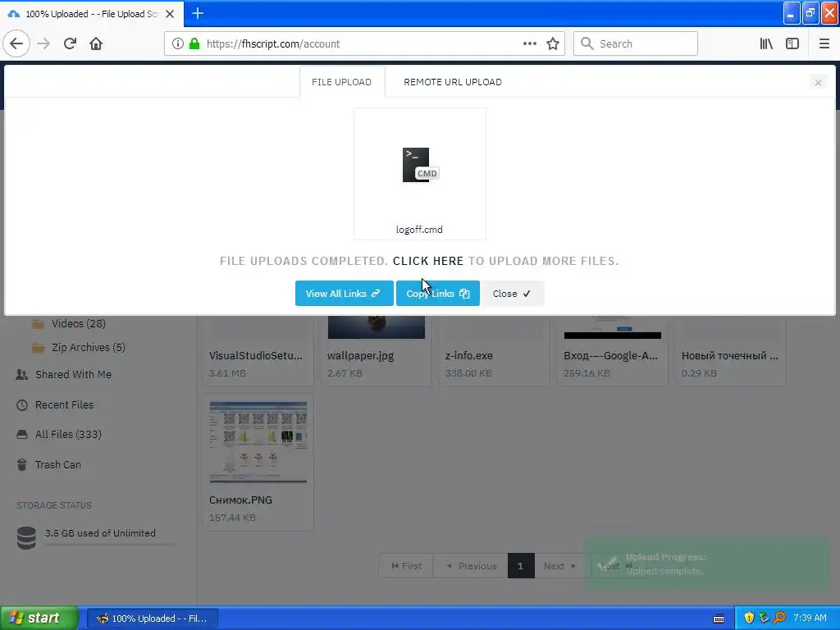This screenshot has width=840, height=630.
Task: Switch to the FILE UPLOAD tab
Action: coord(342,82)
